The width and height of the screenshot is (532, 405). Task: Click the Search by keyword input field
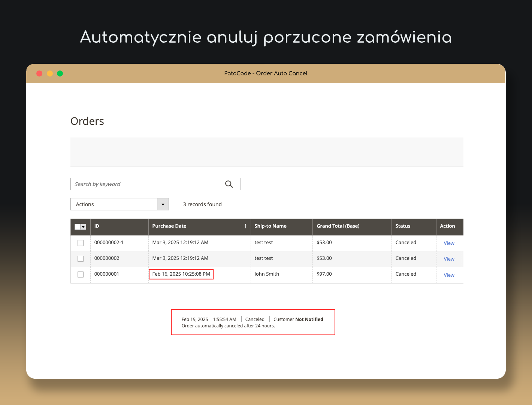(x=146, y=184)
